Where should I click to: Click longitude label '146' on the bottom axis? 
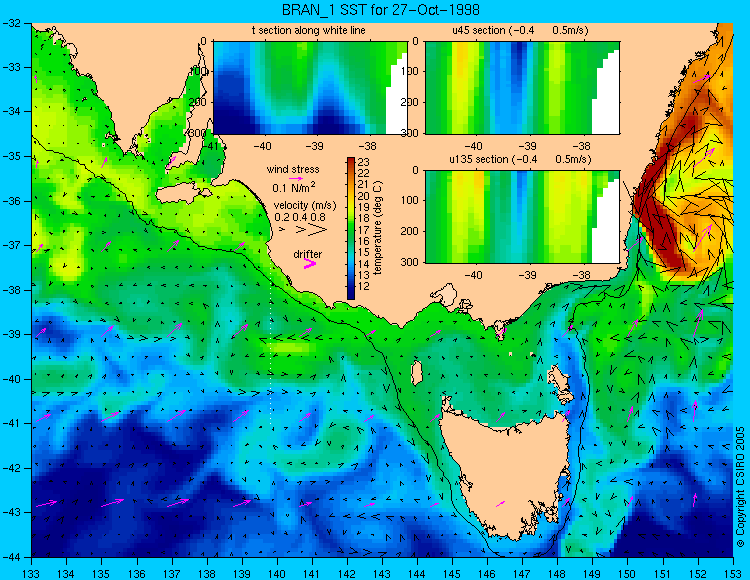tap(487, 574)
